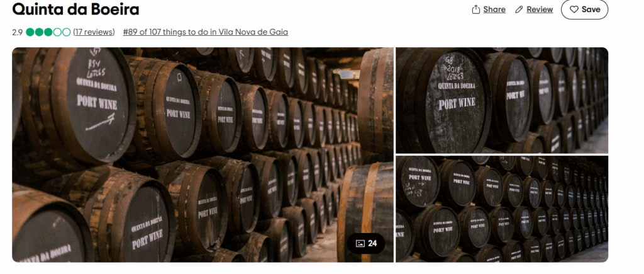The height and width of the screenshot is (274, 644).
Task: Open the 17 reviews link
Action: click(x=94, y=32)
